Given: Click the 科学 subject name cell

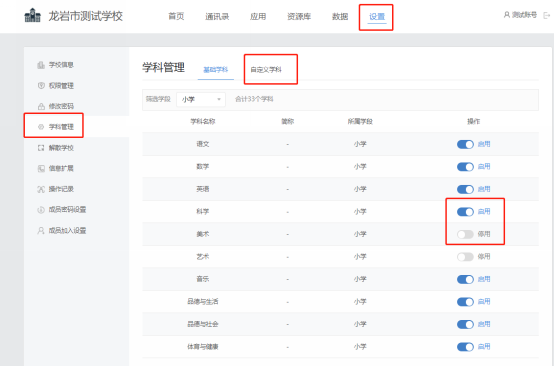Looking at the screenshot, I should tap(203, 212).
